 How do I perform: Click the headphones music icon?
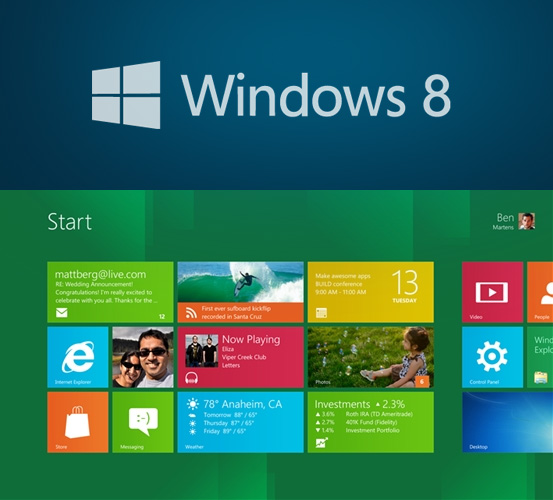tap(192, 378)
